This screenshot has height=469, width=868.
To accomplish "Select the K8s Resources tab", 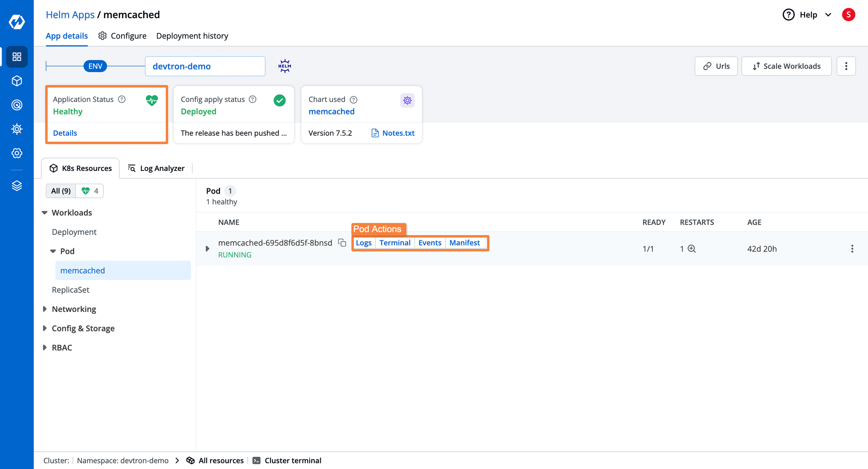I will (x=81, y=168).
